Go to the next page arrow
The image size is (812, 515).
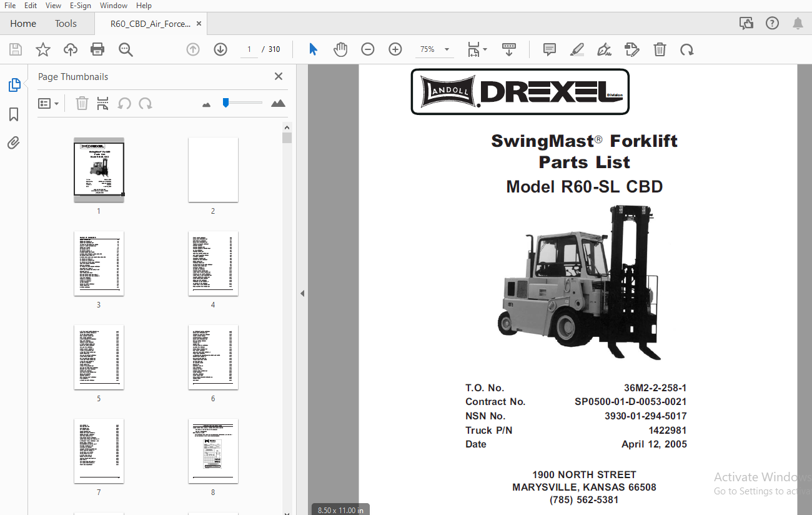220,49
